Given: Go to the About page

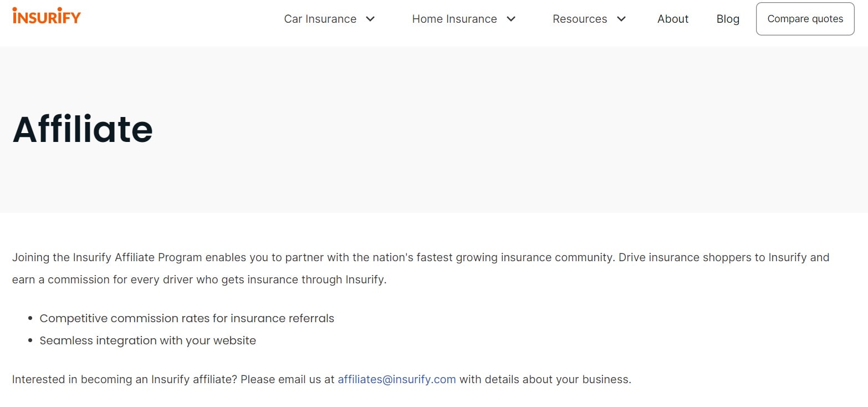Looking at the screenshot, I should tap(672, 19).
